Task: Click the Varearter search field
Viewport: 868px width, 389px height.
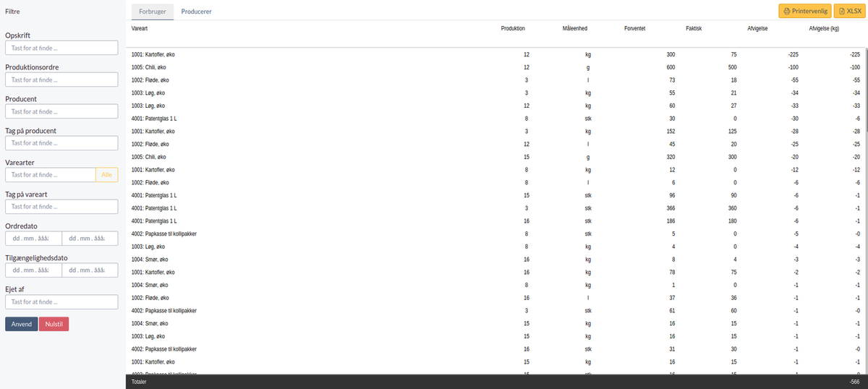Action: (x=51, y=174)
